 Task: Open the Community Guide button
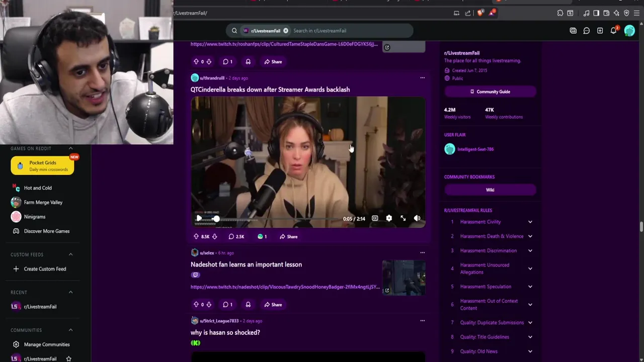pyautogui.click(x=490, y=92)
